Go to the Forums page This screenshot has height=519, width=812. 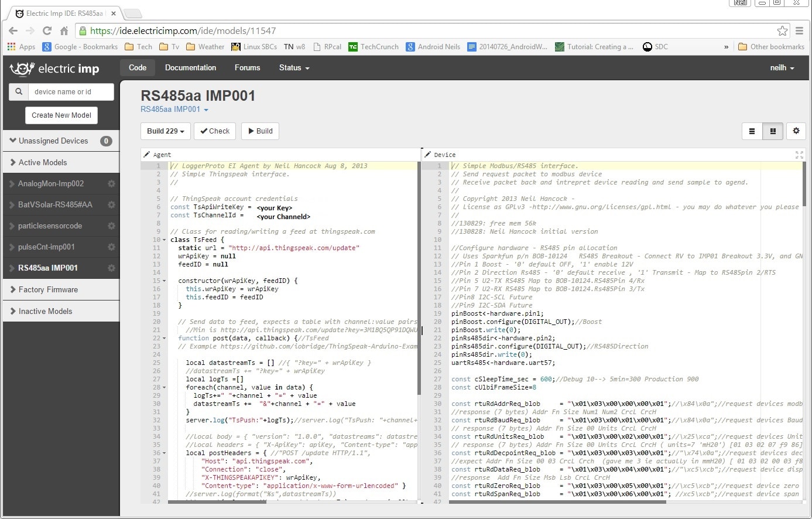click(x=247, y=68)
